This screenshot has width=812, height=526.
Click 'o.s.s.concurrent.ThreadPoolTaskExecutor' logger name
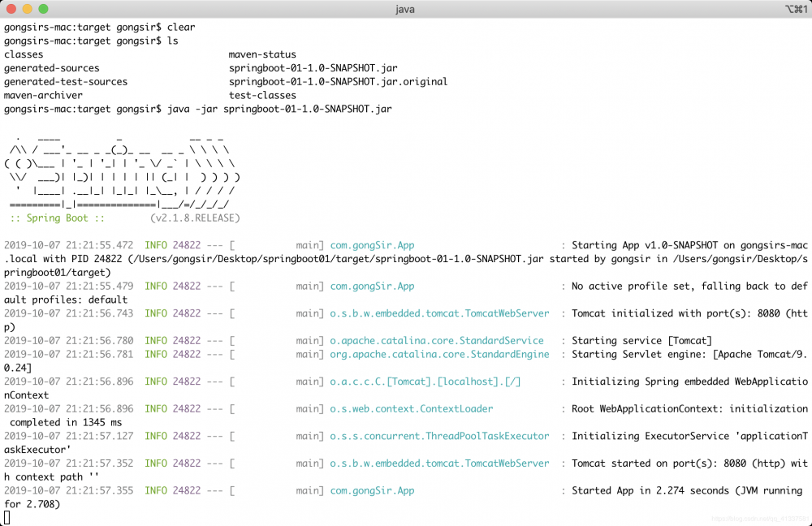pos(439,436)
